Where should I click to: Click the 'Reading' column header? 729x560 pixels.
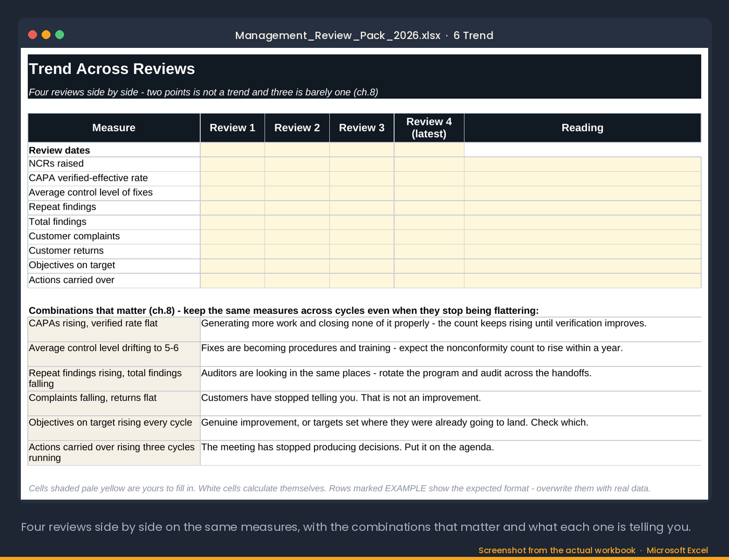coord(583,128)
